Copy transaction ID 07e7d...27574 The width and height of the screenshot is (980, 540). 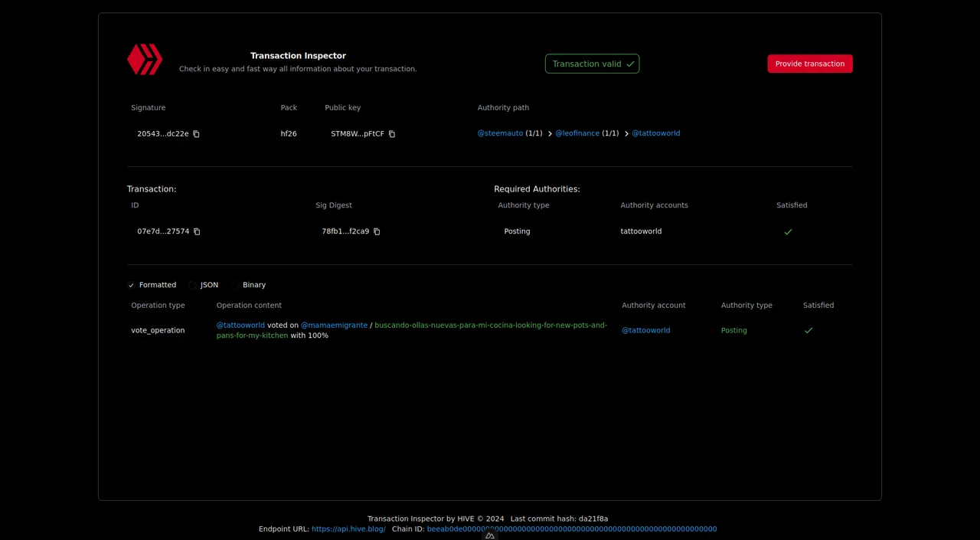coord(197,231)
